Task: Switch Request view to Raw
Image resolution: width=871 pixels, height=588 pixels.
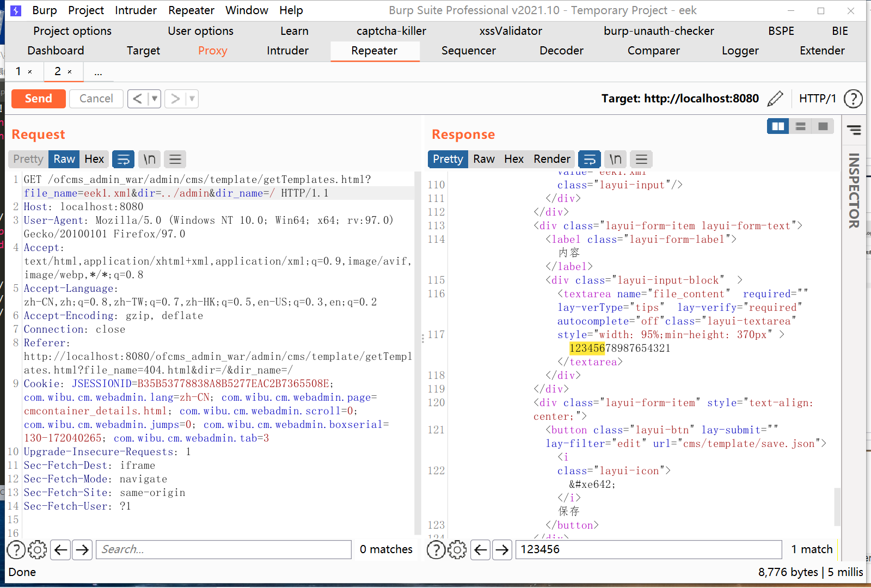Action: pos(64,159)
